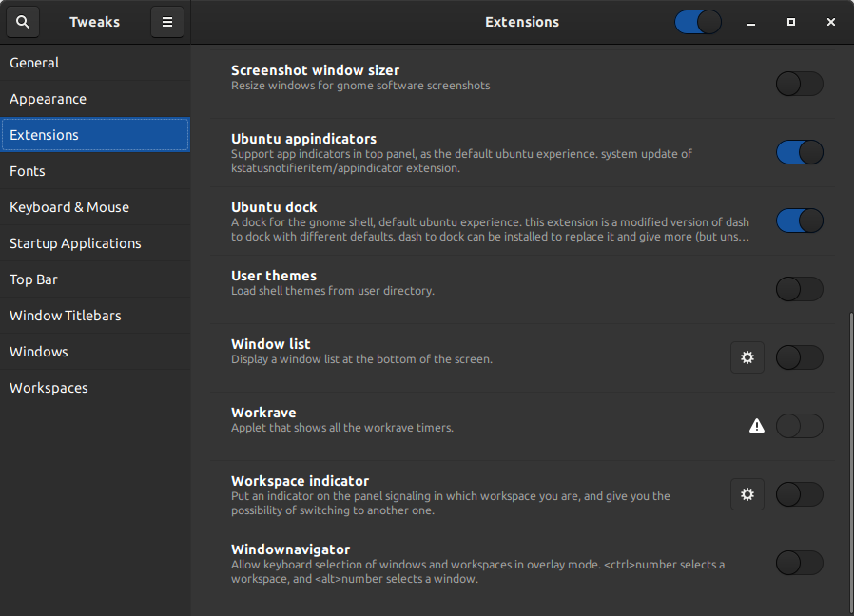Maximize the Tweaks window
Viewport: 854px width, 616px height.
pos(791,22)
